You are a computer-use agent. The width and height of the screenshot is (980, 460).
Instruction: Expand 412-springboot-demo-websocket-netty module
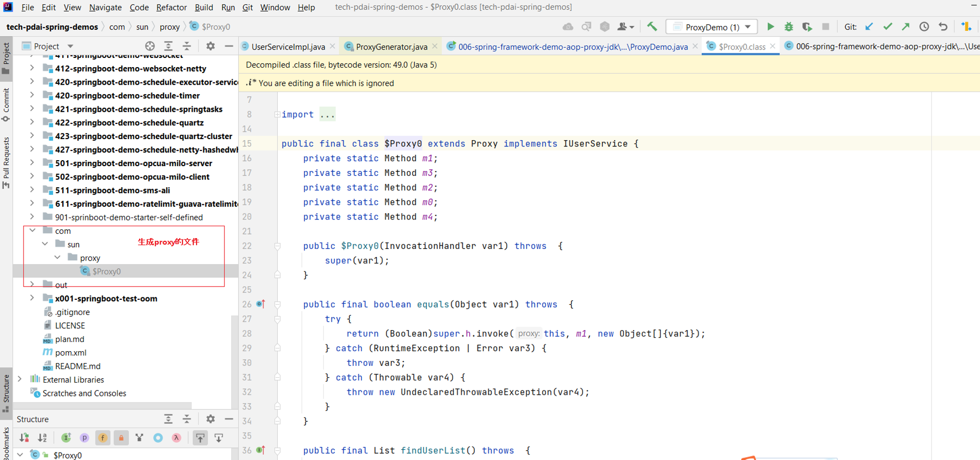(x=32, y=68)
